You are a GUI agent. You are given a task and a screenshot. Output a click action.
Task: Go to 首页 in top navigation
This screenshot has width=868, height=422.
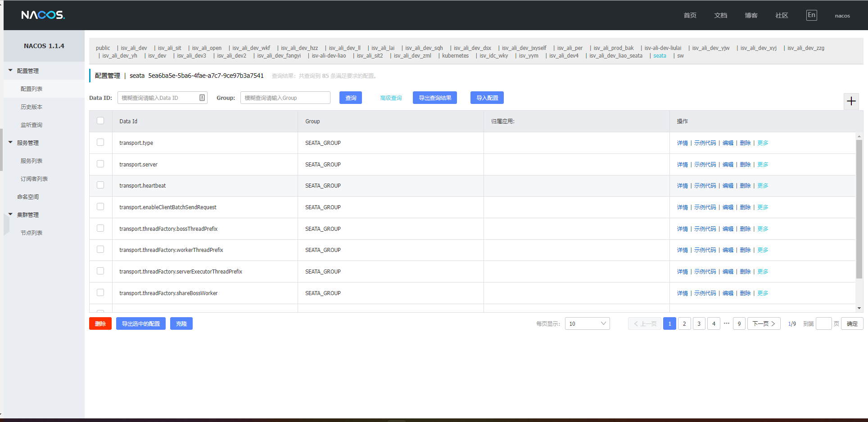pos(690,15)
